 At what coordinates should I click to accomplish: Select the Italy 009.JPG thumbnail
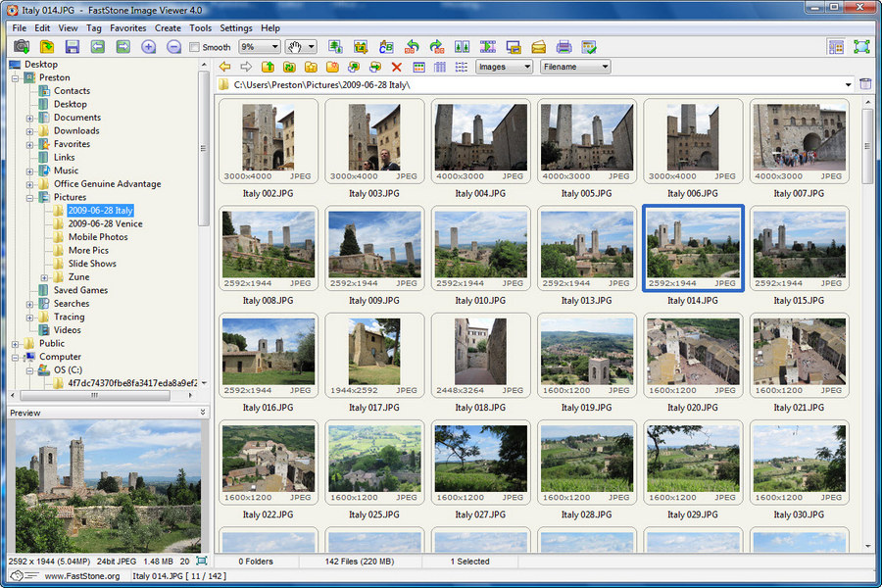point(373,248)
